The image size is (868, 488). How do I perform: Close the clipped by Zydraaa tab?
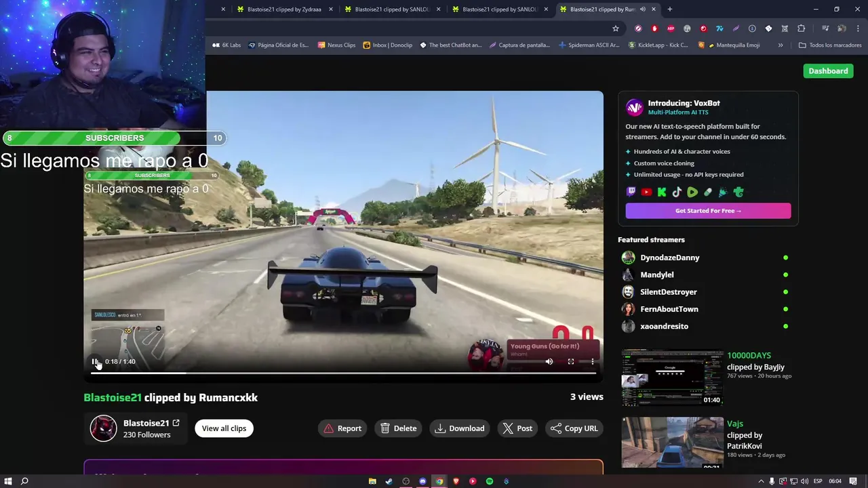point(331,9)
